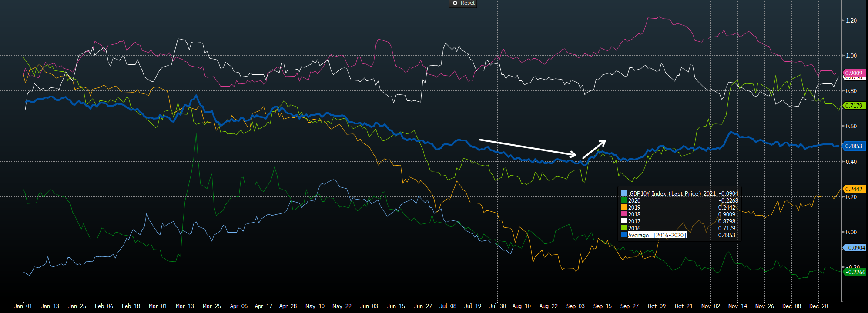
Task: Click the pink 2018 legend swatch
Action: pyautogui.click(x=624, y=214)
